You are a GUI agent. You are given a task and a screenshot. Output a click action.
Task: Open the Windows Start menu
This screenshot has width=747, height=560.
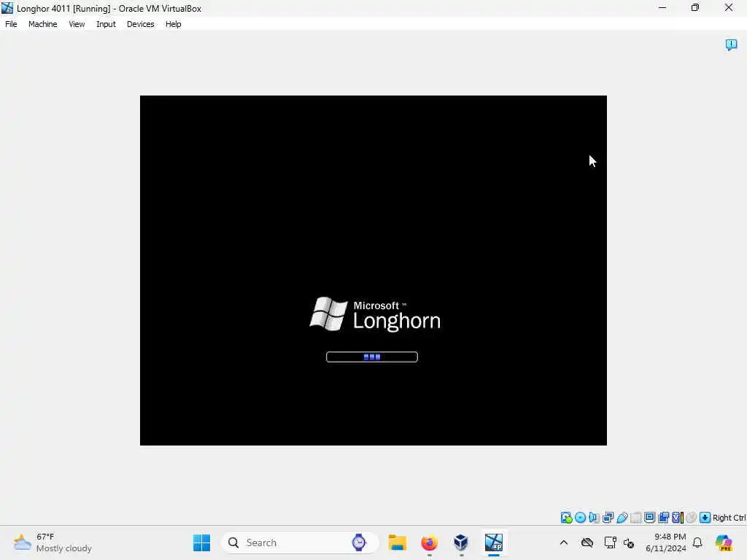(x=201, y=542)
